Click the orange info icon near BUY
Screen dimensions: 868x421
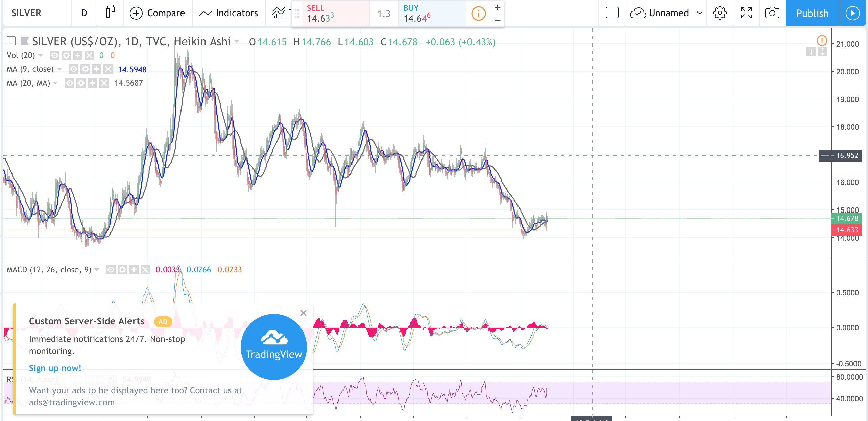coord(478,14)
